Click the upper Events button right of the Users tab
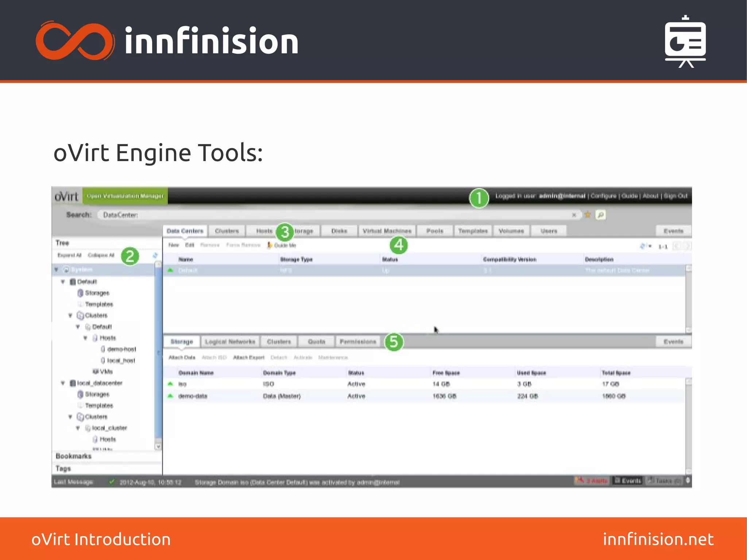Screen dimensions: 747x560 (673, 231)
